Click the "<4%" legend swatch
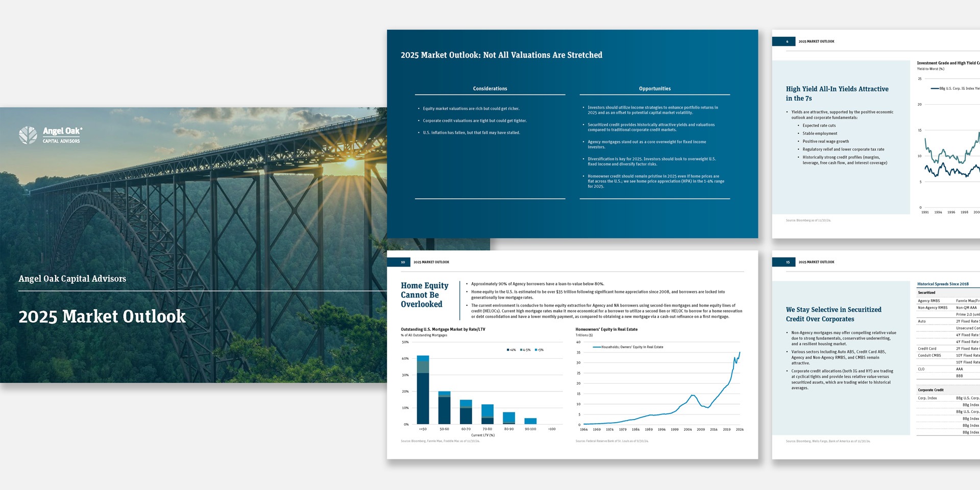Image resolution: width=980 pixels, height=490 pixels. click(x=508, y=350)
